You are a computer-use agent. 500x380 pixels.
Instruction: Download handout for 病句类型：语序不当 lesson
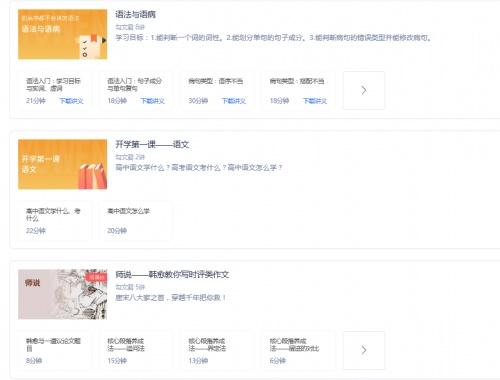tap(234, 101)
